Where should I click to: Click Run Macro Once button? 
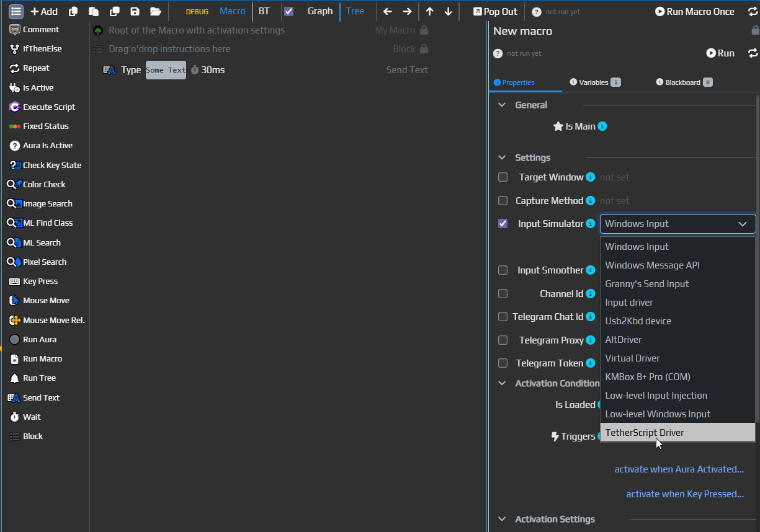tap(695, 11)
